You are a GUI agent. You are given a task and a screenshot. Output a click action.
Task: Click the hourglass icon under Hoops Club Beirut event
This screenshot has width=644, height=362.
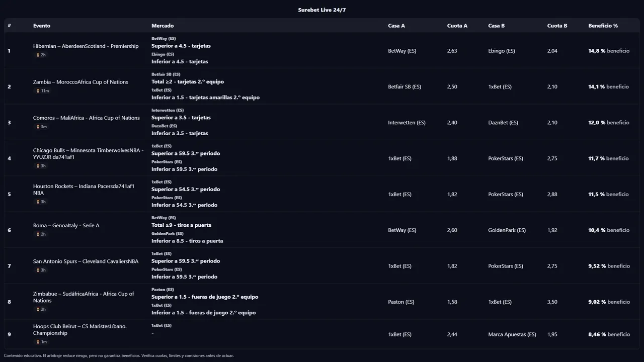38,342
